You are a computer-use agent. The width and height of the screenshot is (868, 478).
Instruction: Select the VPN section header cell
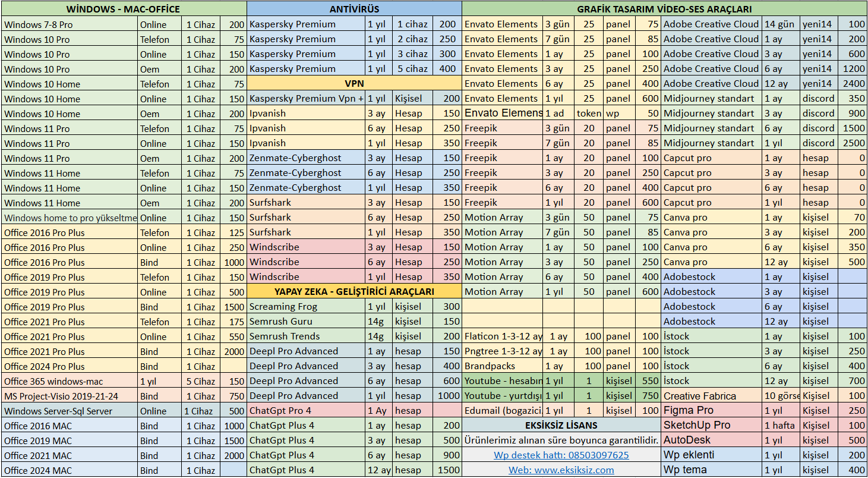pyautogui.click(x=354, y=84)
